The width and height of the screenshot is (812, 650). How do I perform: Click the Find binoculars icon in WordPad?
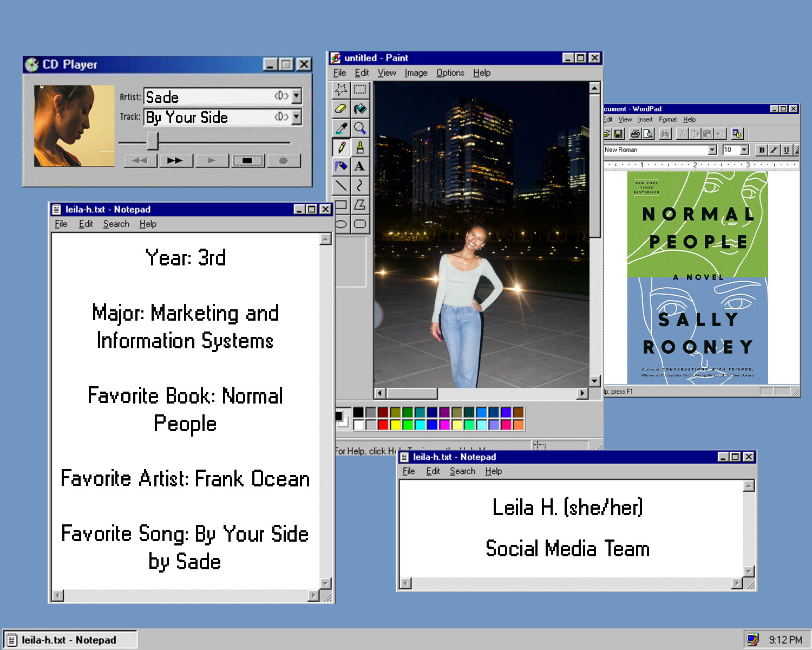pos(665,133)
